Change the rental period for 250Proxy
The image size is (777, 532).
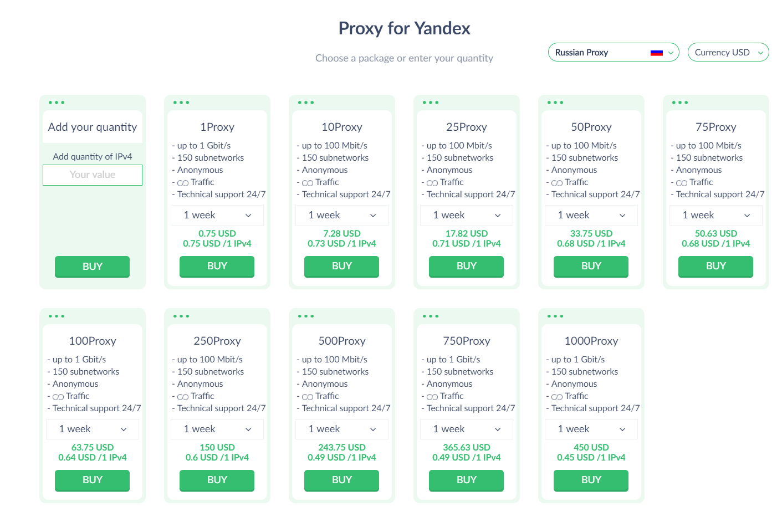[217, 429]
